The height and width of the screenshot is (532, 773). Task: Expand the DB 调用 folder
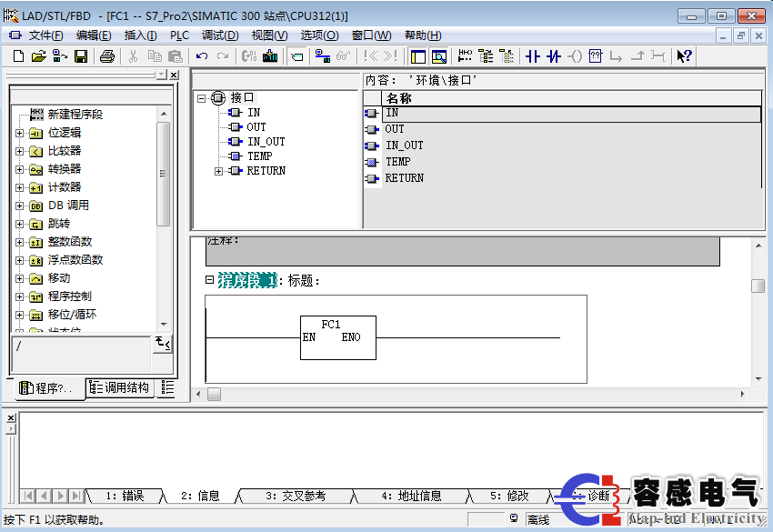[19, 206]
